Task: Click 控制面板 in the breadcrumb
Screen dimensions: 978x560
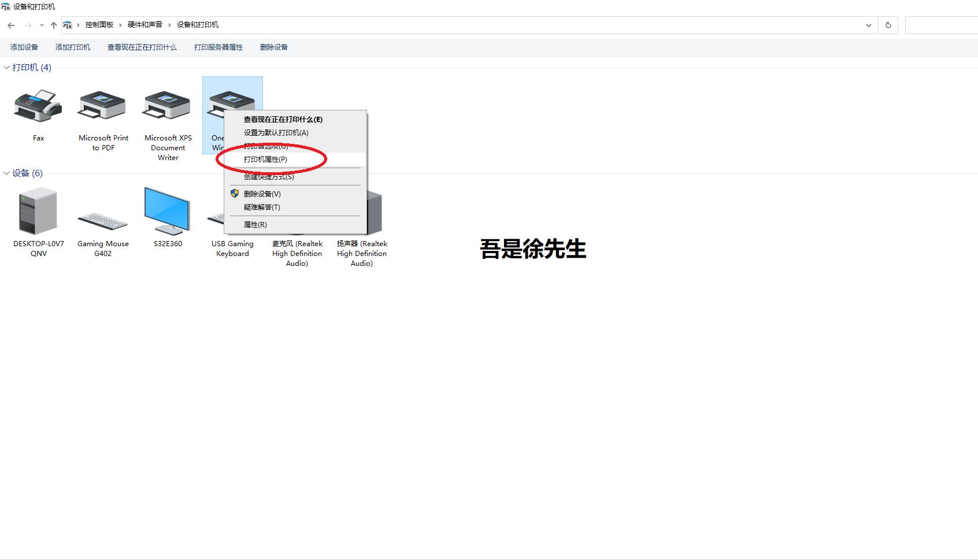Action: [99, 25]
